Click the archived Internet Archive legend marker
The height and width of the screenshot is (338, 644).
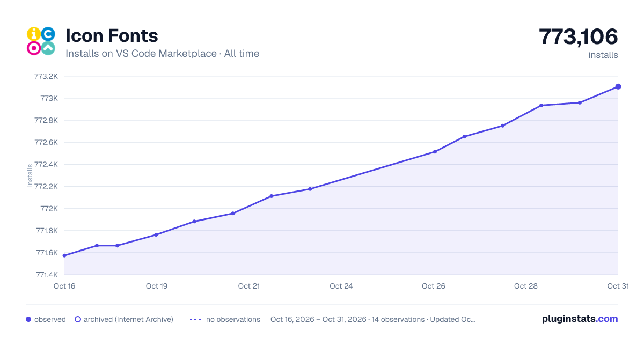tap(78, 319)
